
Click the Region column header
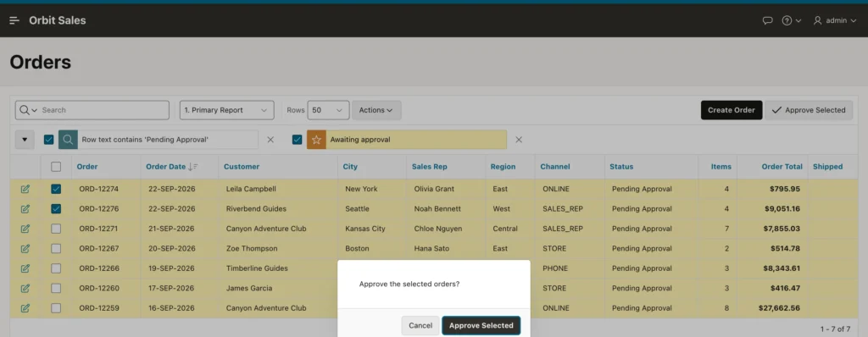click(503, 167)
